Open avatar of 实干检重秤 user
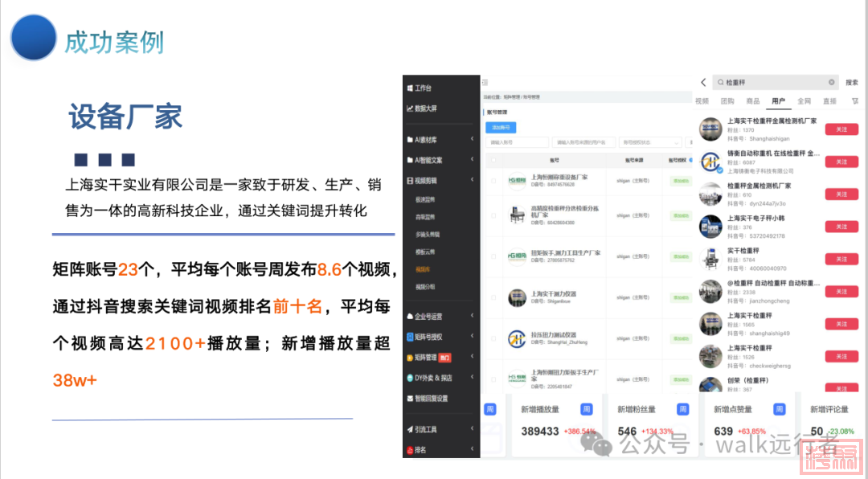 click(x=710, y=259)
